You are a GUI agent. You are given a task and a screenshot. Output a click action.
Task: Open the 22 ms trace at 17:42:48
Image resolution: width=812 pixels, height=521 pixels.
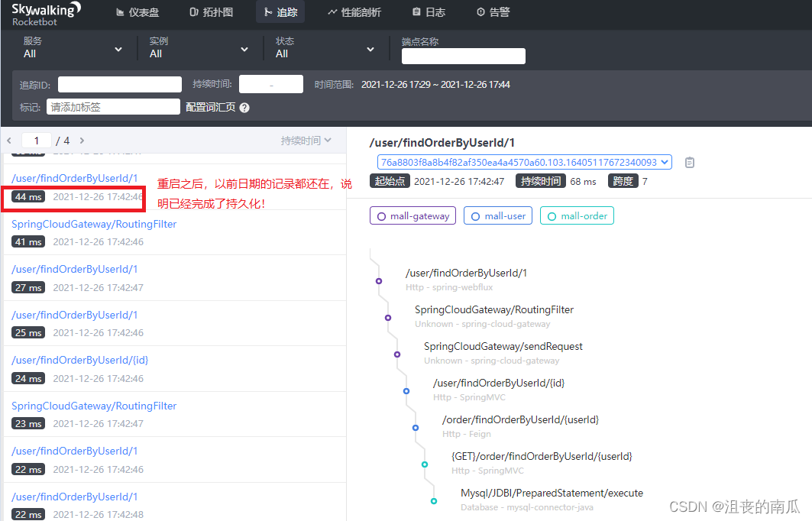tap(174, 503)
